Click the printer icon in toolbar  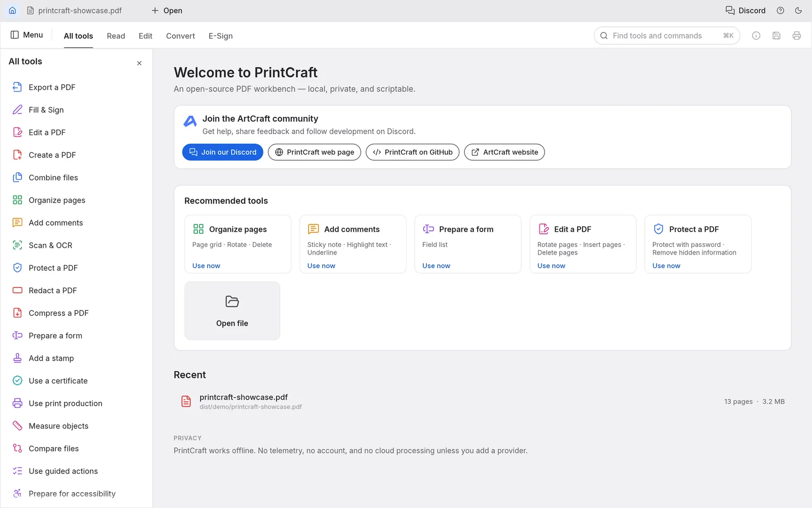pos(797,36)
